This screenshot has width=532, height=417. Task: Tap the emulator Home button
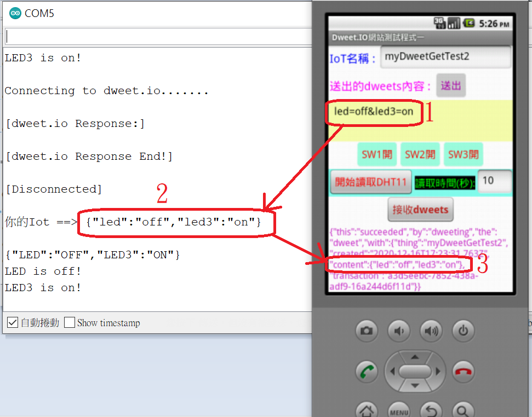(x=367, y=410)
